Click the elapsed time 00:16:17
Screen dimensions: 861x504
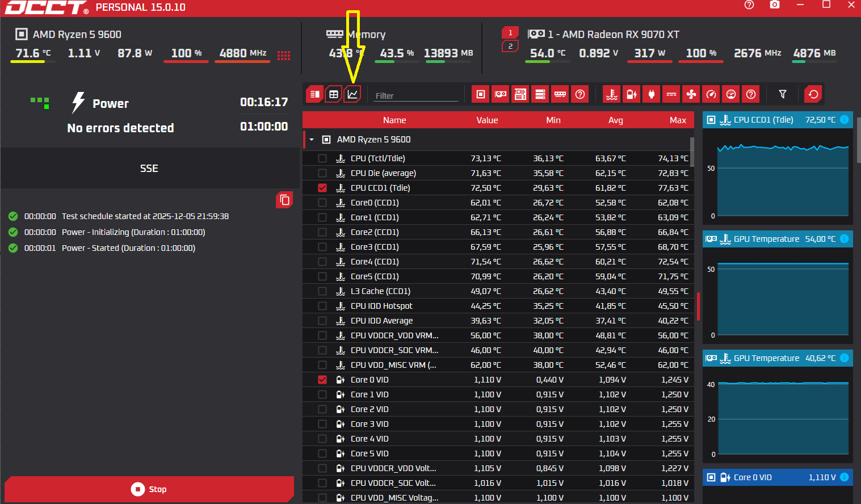264,102
